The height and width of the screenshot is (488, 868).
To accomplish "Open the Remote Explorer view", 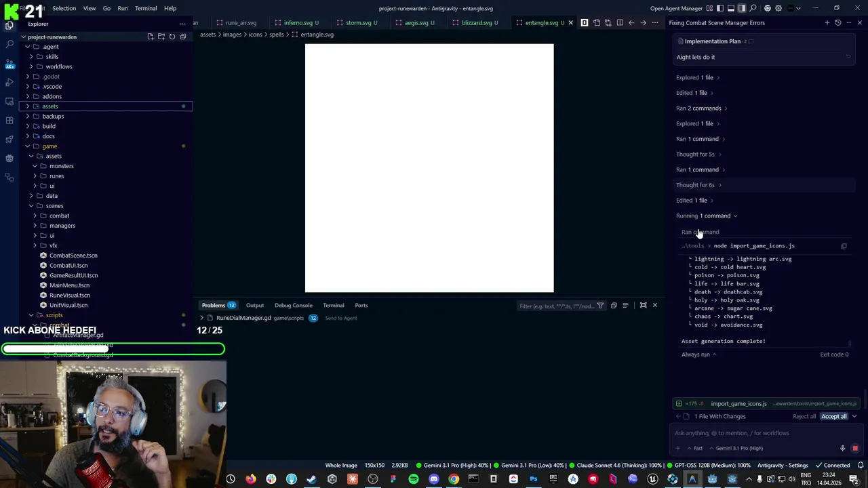I will (x=9, y=101).
